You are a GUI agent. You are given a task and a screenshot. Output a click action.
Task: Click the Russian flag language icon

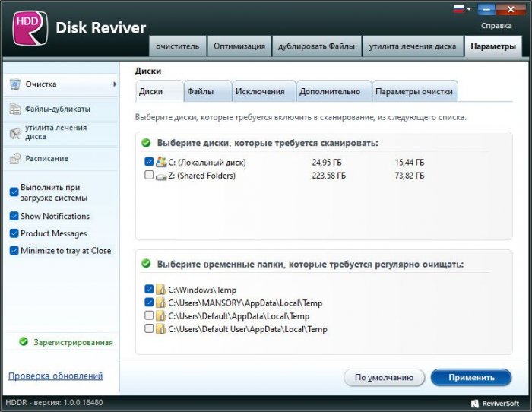point(458,8)
